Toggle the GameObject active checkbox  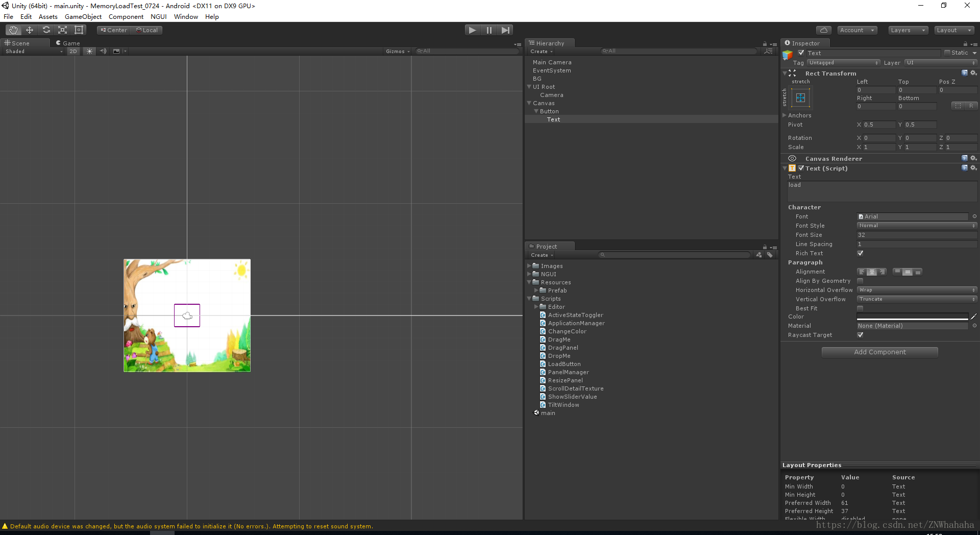coord(801,53)
